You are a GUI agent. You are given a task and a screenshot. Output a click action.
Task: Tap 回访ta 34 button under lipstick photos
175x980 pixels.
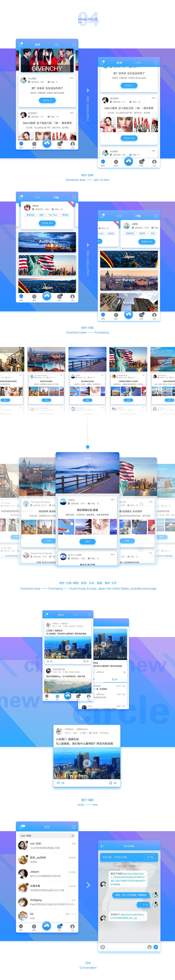[129, 138]
